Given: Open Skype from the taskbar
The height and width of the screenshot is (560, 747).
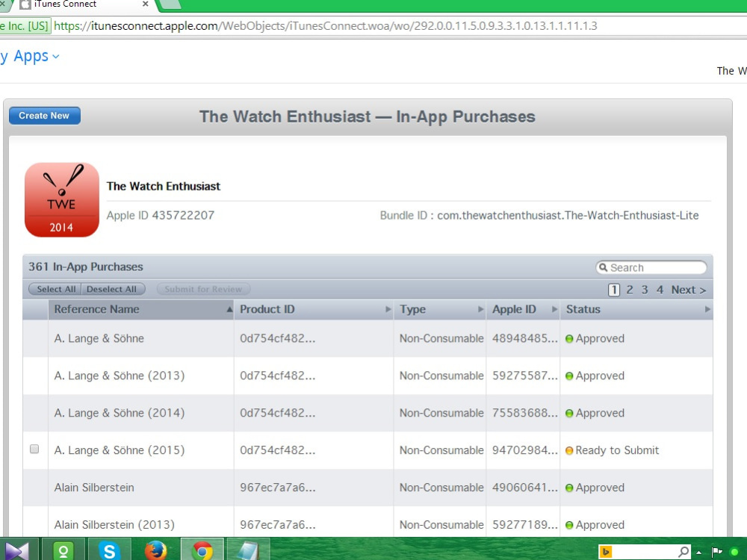Looking at the screenshot, I should coord(110,550).
